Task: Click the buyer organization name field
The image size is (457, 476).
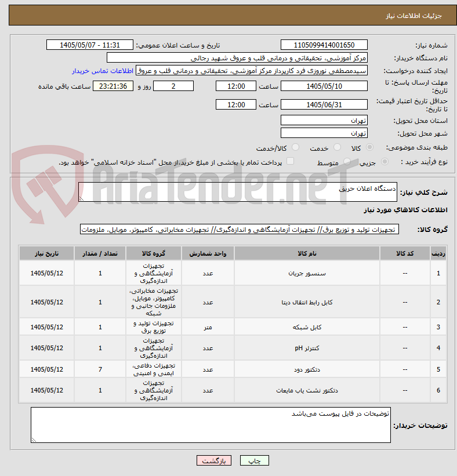Action: [x=237, y=57]
